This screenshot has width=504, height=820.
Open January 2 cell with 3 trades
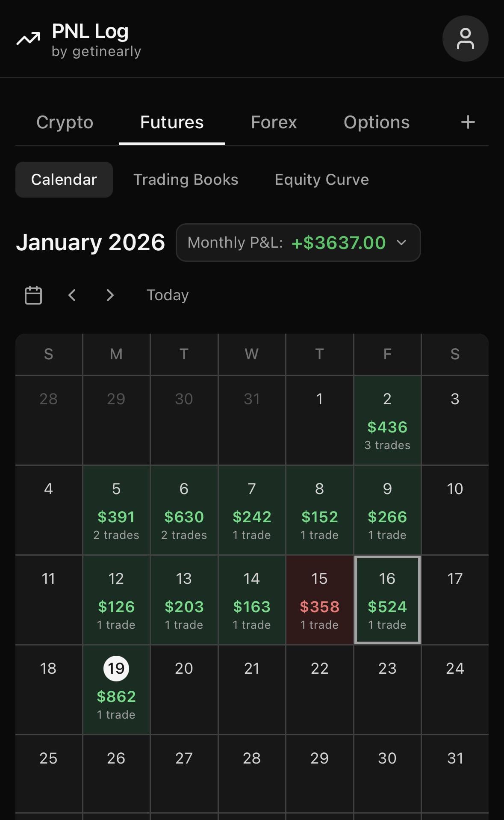tap(387, 420)
